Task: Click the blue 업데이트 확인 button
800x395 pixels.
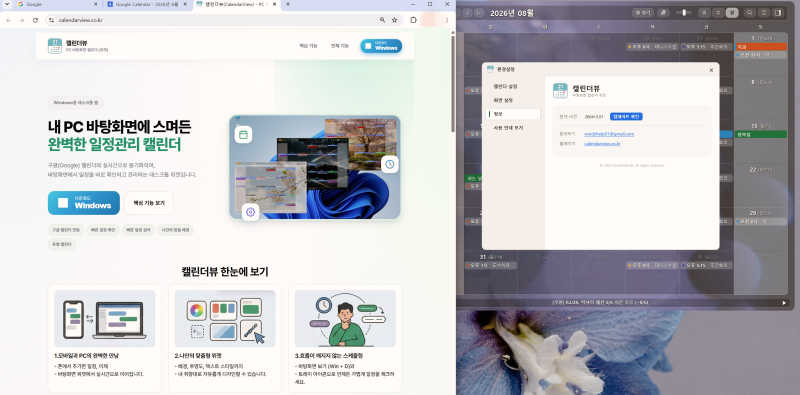Action: pos(626,116)
